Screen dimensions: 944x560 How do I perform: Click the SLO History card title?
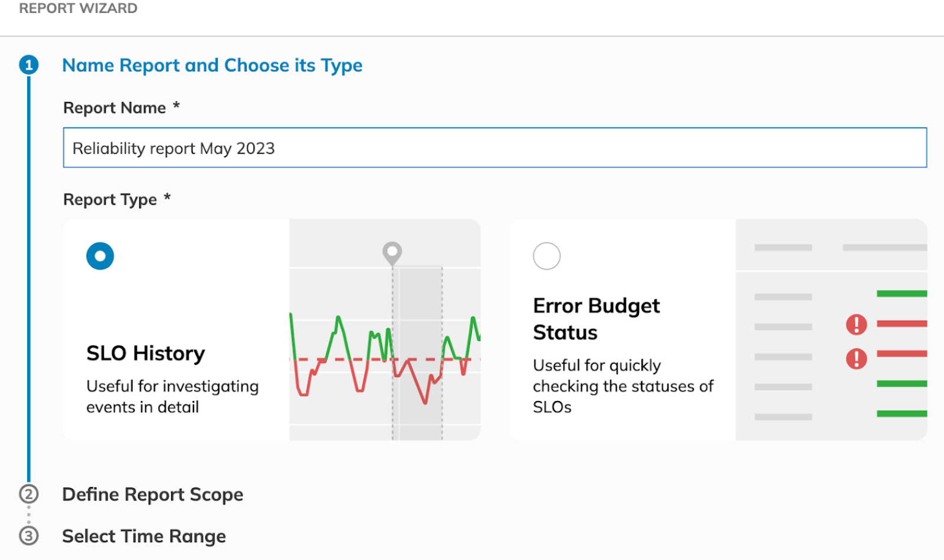146,353
